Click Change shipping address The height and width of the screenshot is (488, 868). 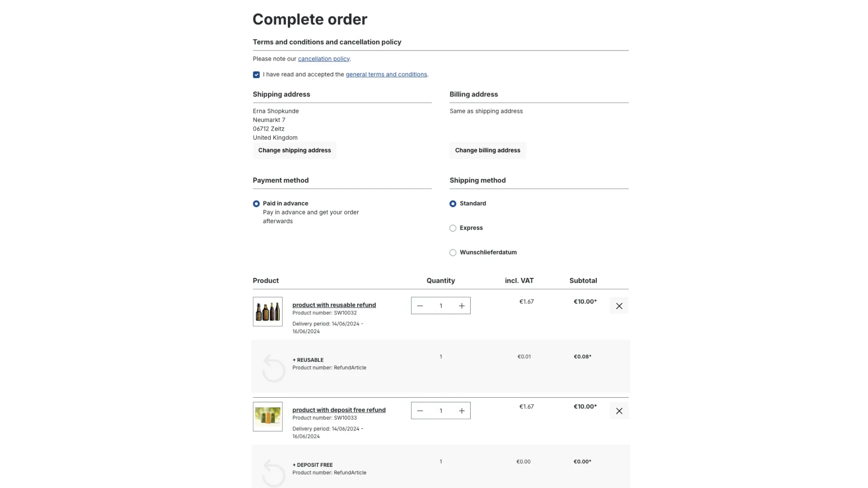(x=294, y=150)
